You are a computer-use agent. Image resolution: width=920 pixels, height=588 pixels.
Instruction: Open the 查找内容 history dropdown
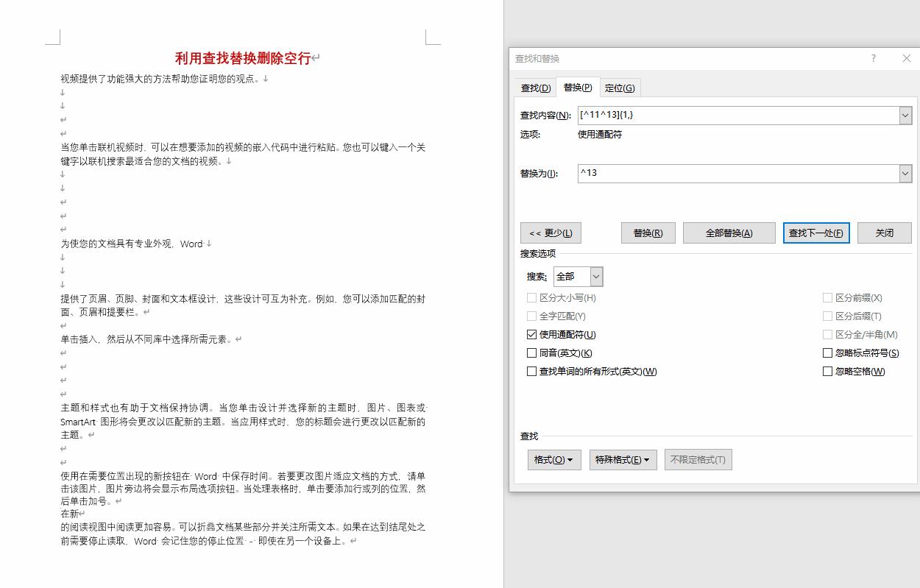coord(905,115)
